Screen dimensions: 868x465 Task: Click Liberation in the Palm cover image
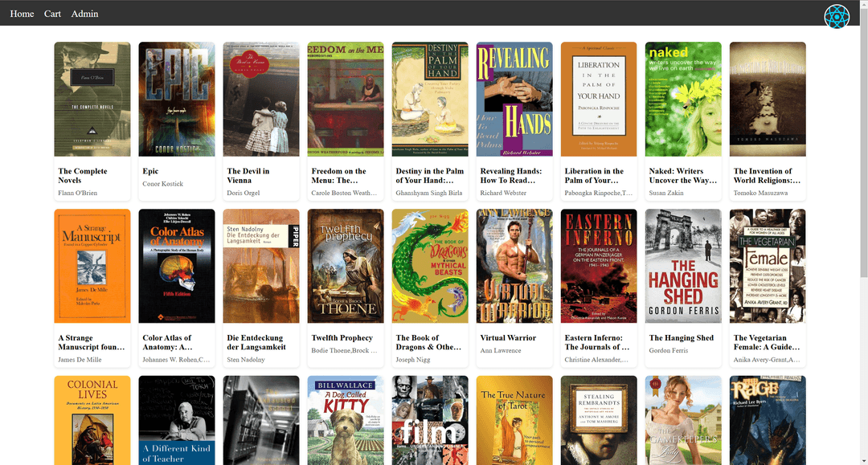[599, 99]
